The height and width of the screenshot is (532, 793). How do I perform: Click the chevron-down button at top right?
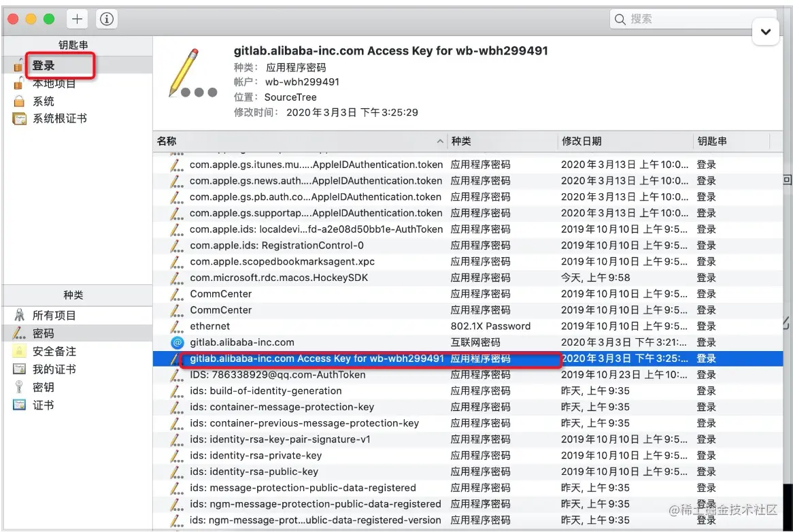(766, 31)
